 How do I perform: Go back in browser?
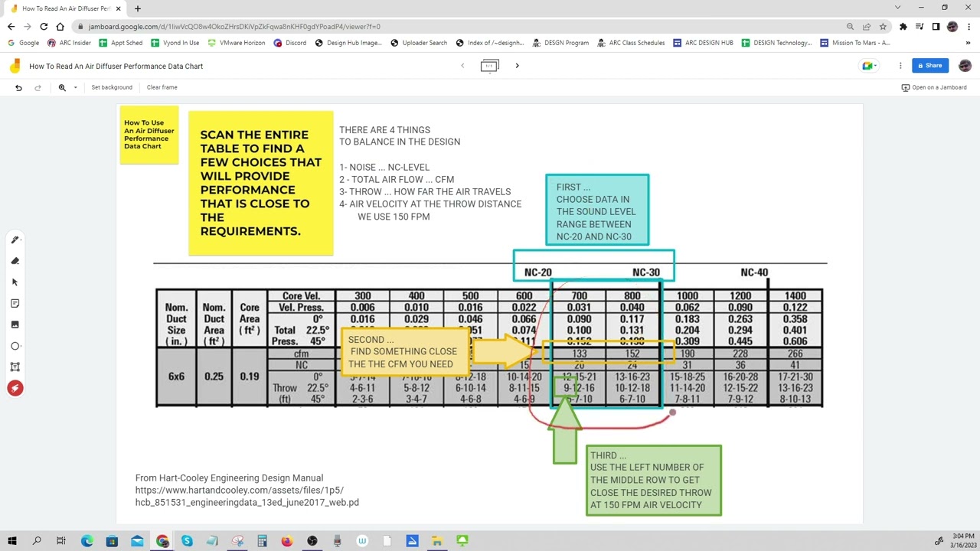(x=11, y=27)
